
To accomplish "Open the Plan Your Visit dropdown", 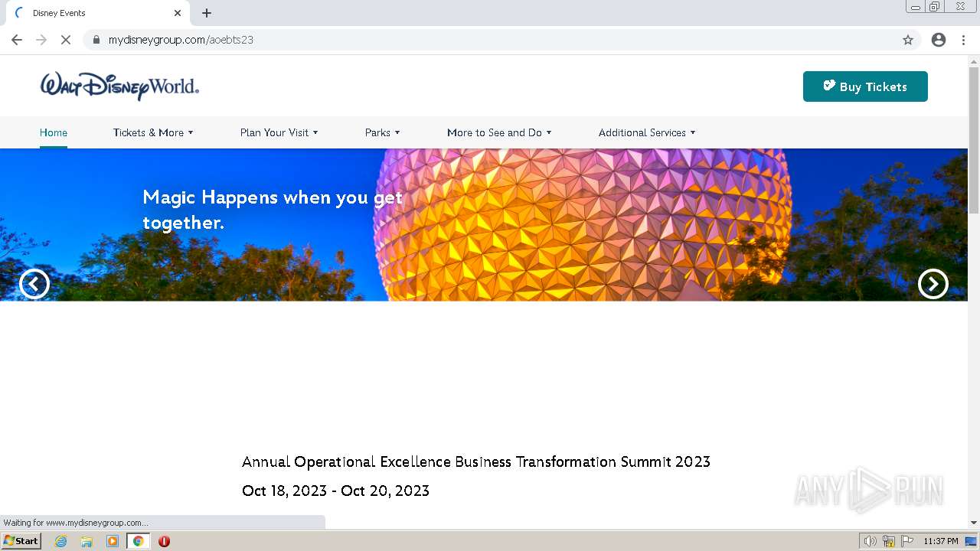I will pos(279,132).
